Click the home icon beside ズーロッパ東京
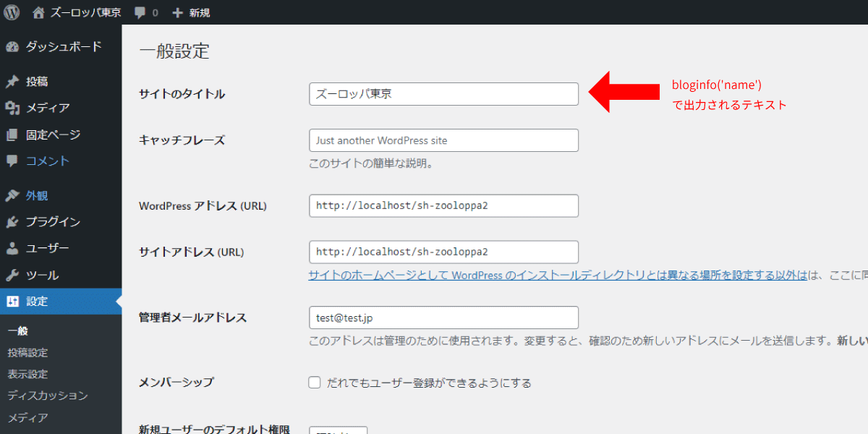Image resolution: width=868 pixels, height=434 pixels. tap(38, 12)
